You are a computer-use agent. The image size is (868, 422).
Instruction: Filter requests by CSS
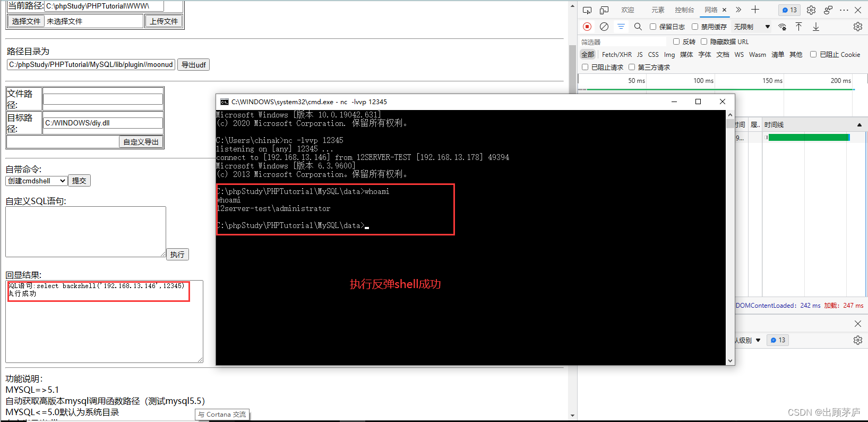(x=653, y=55)
